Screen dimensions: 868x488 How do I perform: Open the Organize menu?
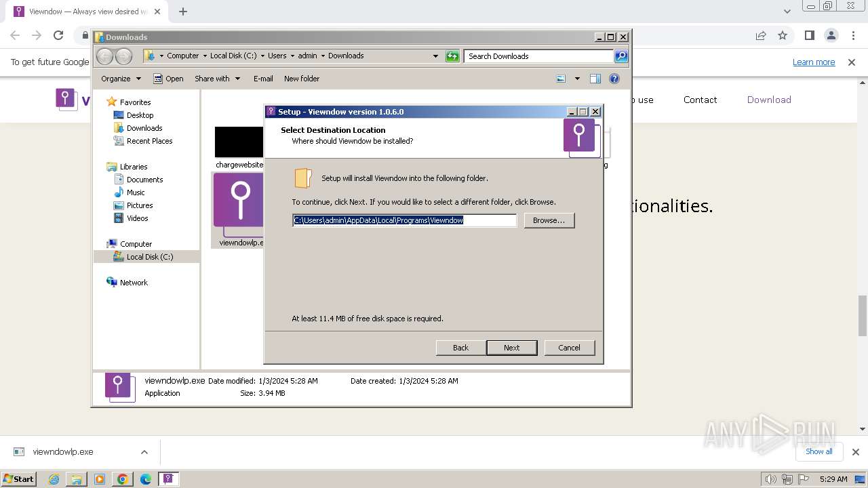[x=121, y=79]
